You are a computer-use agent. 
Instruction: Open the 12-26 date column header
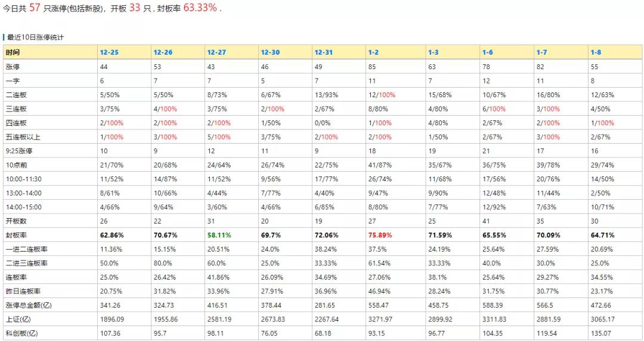pos(163,52)
